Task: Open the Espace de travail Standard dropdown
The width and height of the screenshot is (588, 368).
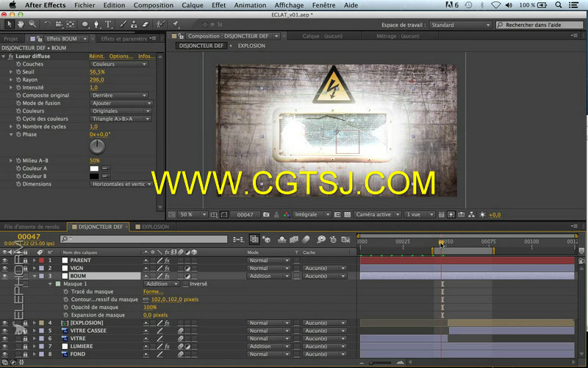Action: [460, 25]
